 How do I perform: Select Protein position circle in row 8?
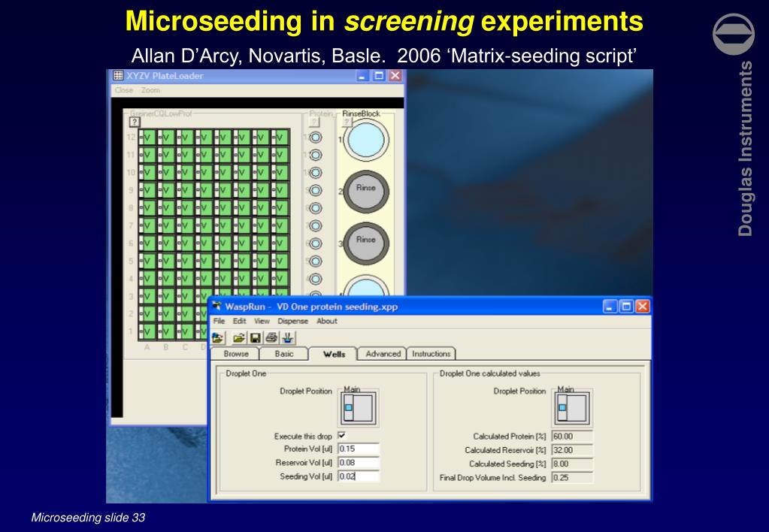[316, 208]
